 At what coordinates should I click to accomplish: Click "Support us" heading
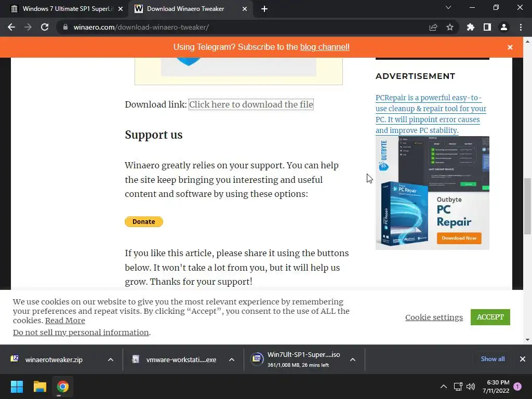(x=154, y=135)
